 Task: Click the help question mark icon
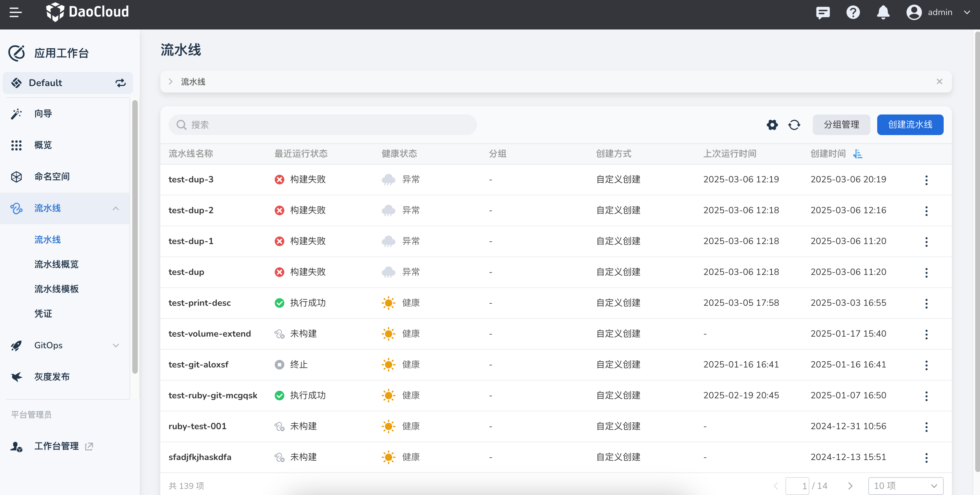pyautogui.click(x=853, y=13)
